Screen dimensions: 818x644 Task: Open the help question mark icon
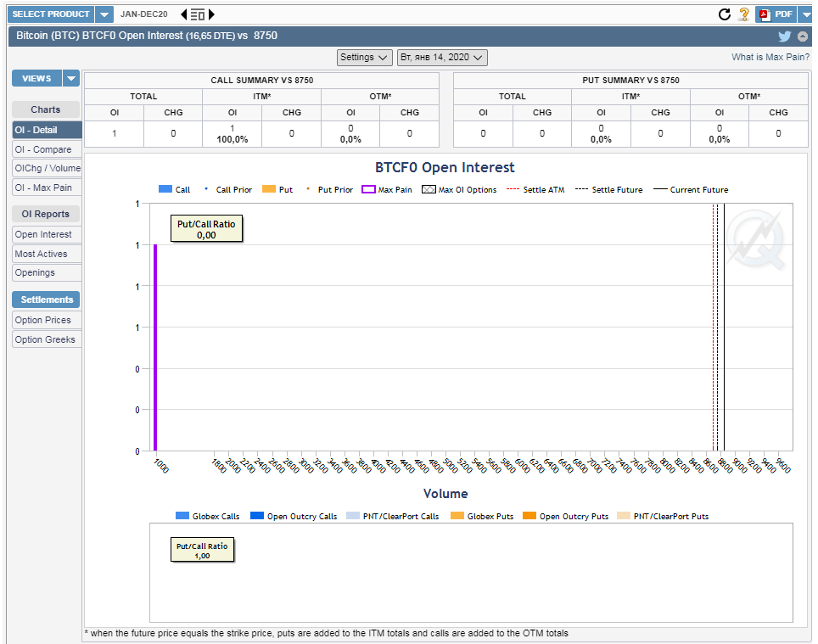click(x=744, y=14)
